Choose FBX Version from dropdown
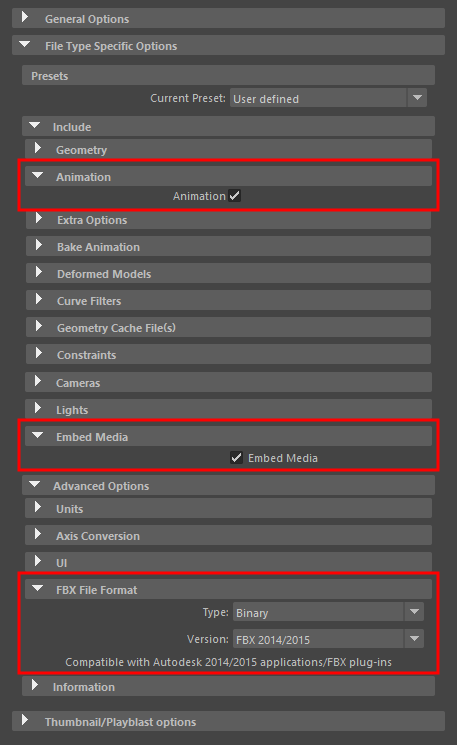 point(328,639)
